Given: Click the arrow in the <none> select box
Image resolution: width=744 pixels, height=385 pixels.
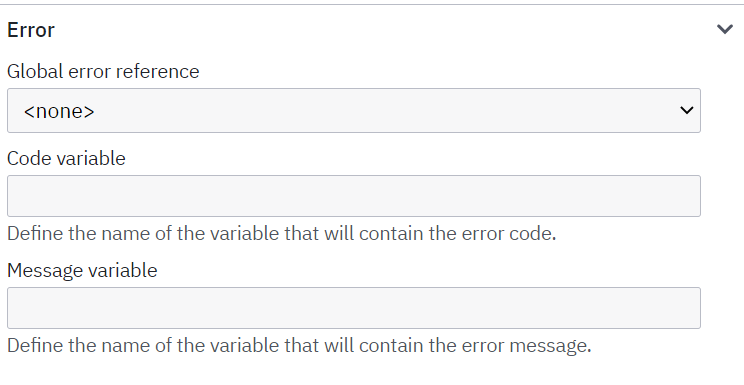Looking at the screenshot, I should [686, 110].
